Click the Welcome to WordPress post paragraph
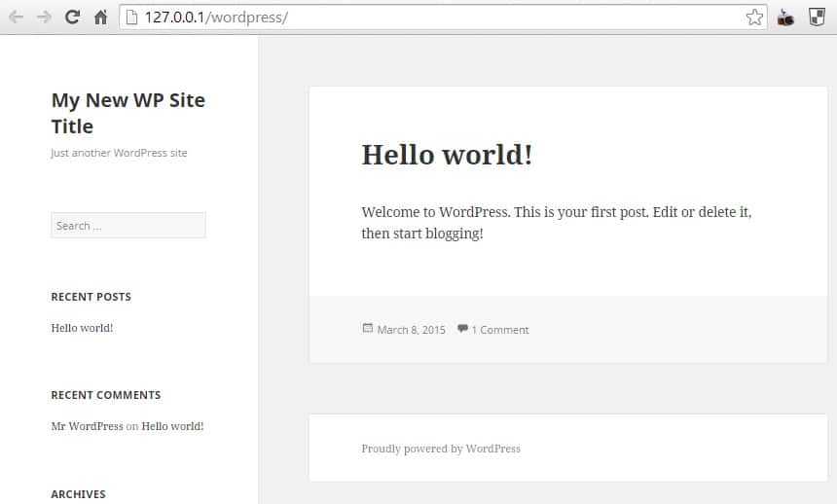Viewport: 837px width, 504px height. click(x=557, y=223)
